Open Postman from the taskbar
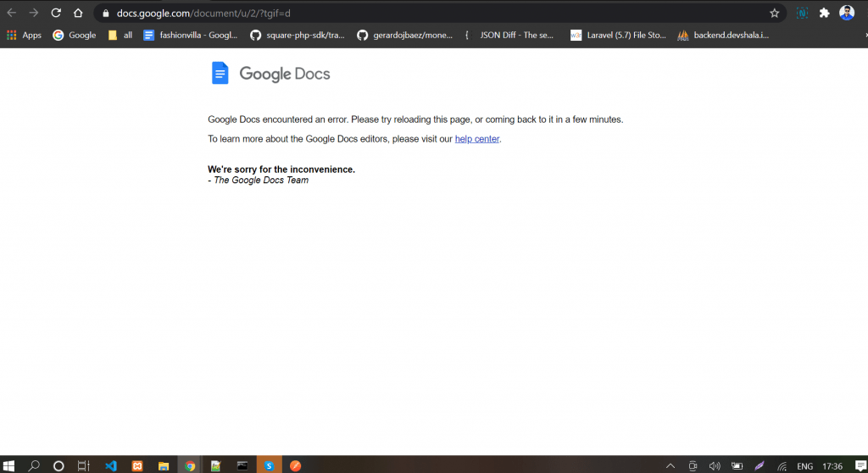The image size is (868, 473). coord(296,466)
